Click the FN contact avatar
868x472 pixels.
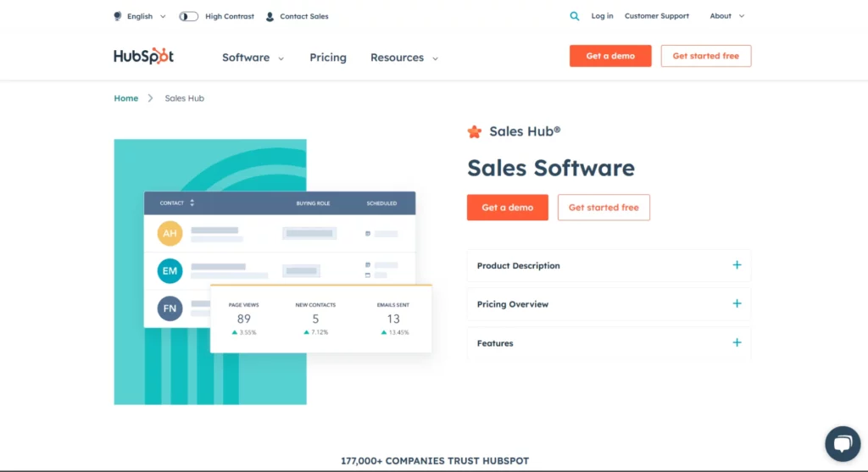click(x=170, y=308)
